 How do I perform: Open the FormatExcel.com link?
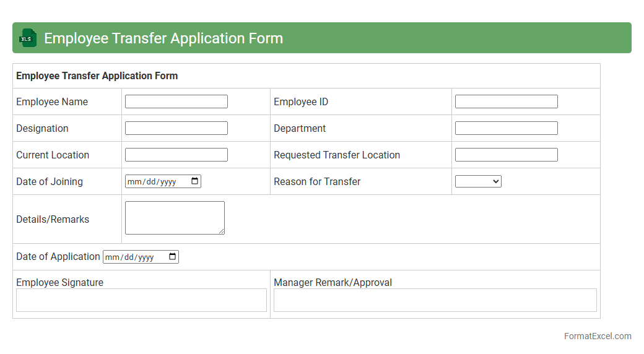tap(597, 336)
